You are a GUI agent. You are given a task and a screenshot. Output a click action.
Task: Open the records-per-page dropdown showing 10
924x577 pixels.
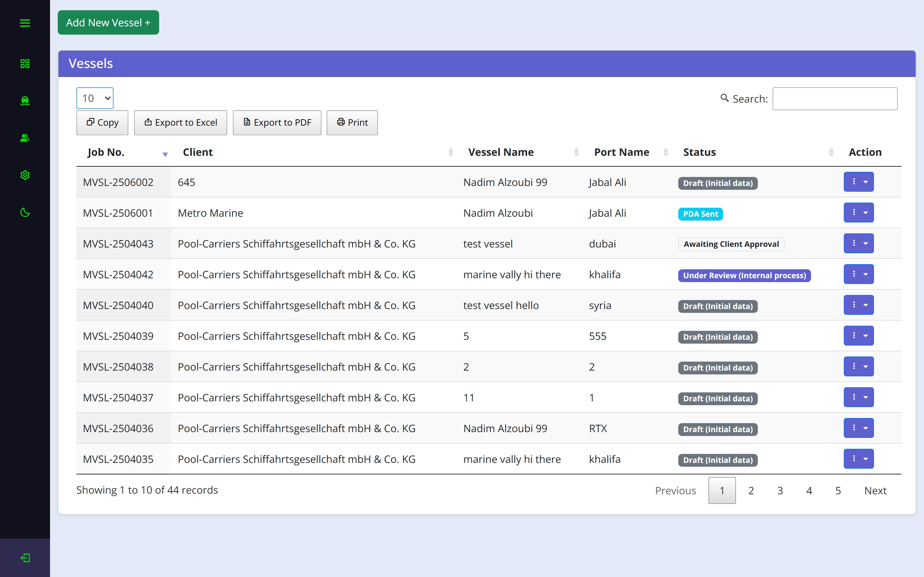95,98
